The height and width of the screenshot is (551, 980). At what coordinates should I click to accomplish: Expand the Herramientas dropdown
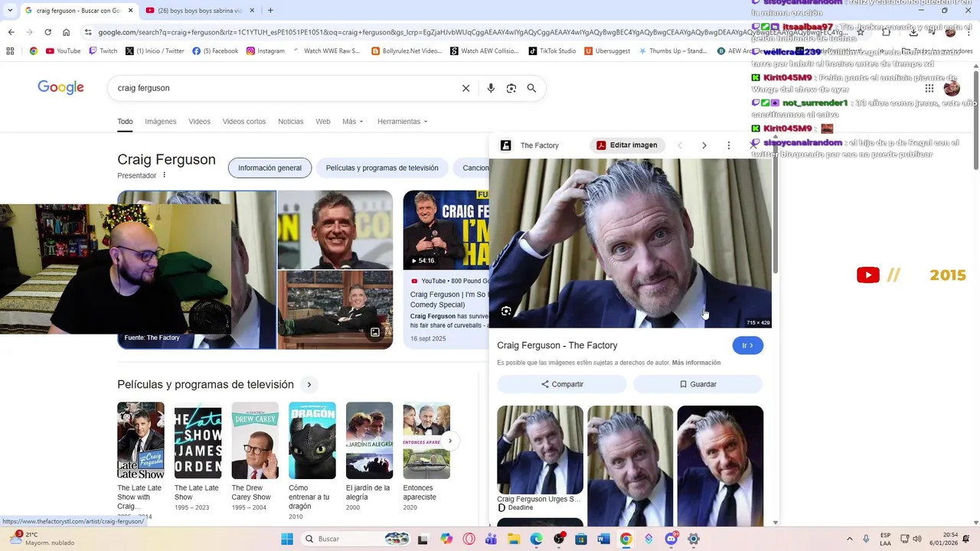[403, 122]
